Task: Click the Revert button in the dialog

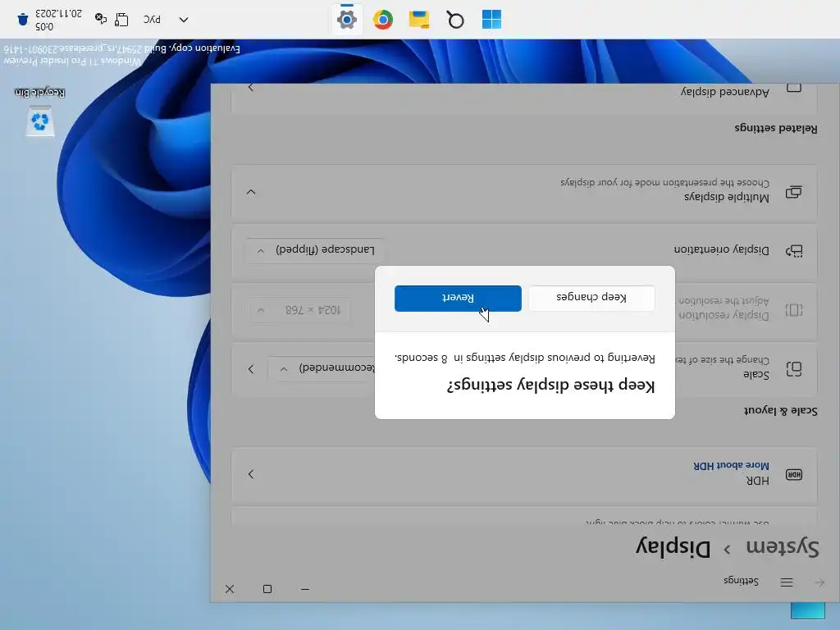Action: [458, 299]
